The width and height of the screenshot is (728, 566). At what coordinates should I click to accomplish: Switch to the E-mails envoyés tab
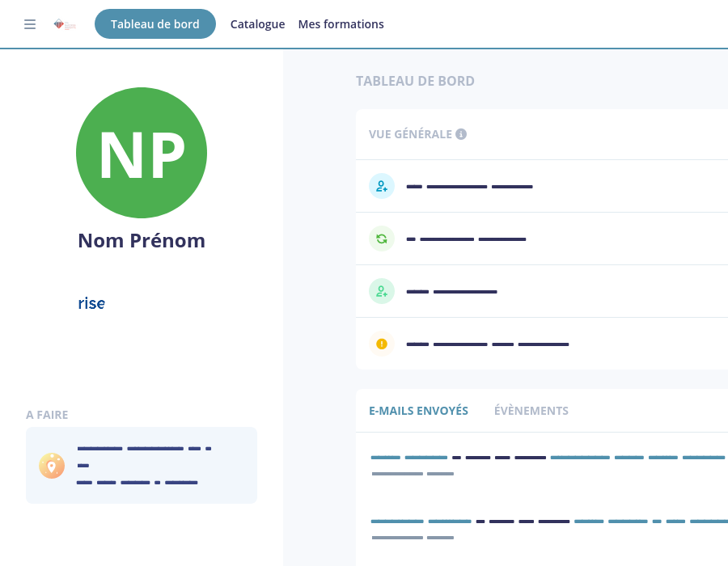coord(418,411)
